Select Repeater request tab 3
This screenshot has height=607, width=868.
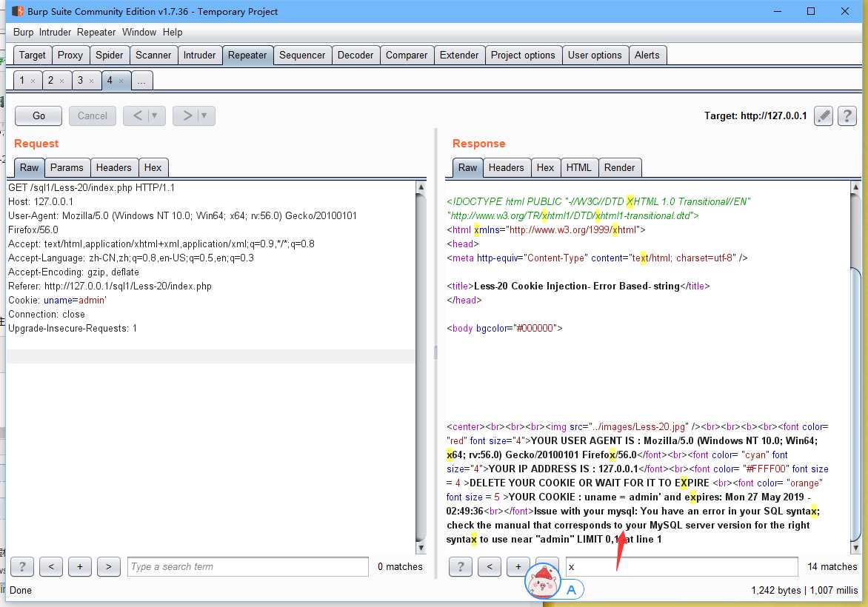point(80,80)
